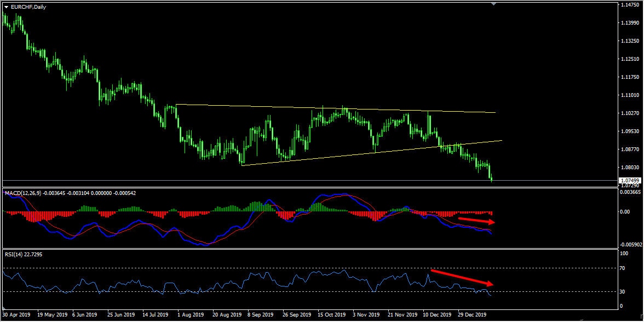Click the 10 Dec 2019 date label

point(438,314)
